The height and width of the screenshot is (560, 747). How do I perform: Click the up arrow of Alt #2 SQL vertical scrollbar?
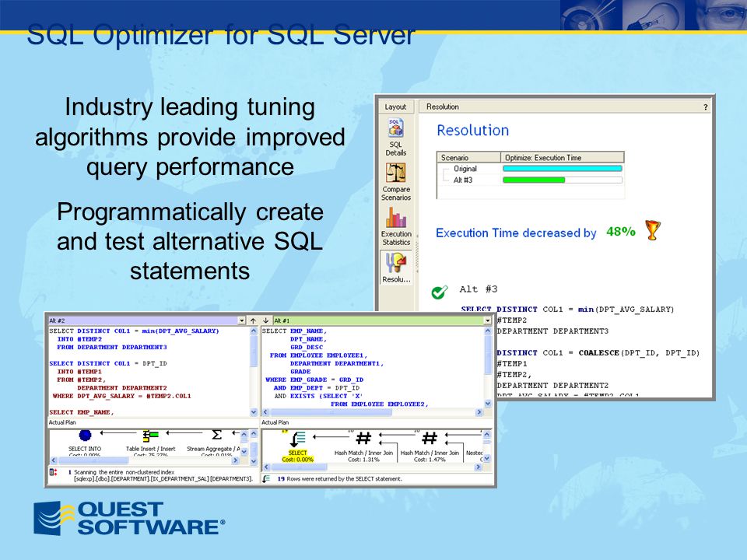click(x=254, y=331)
